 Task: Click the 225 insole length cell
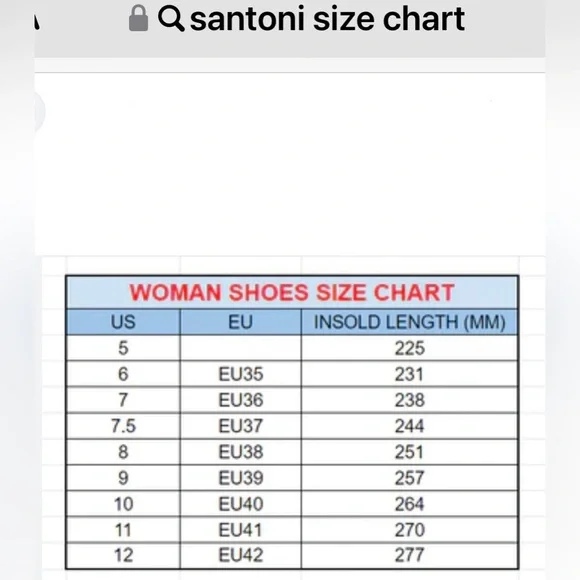tap(409, 348)
